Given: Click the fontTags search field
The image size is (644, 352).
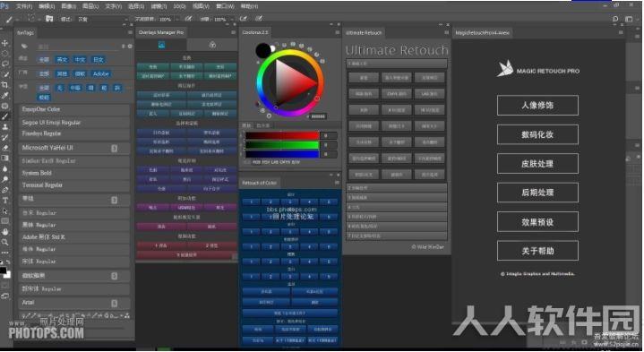Looking at the screenshot, I should click(x=78, y=47).
